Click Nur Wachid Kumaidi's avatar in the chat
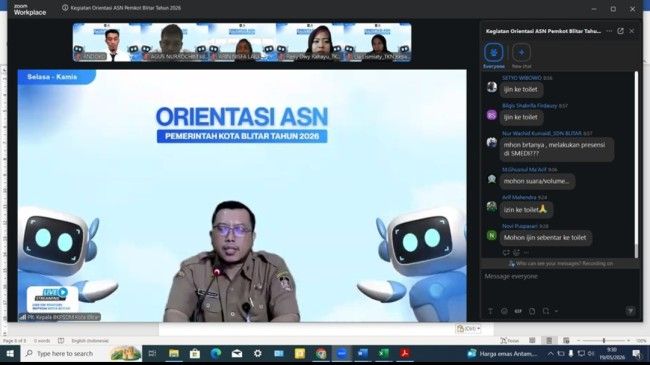650x365 pixels. 492,143
